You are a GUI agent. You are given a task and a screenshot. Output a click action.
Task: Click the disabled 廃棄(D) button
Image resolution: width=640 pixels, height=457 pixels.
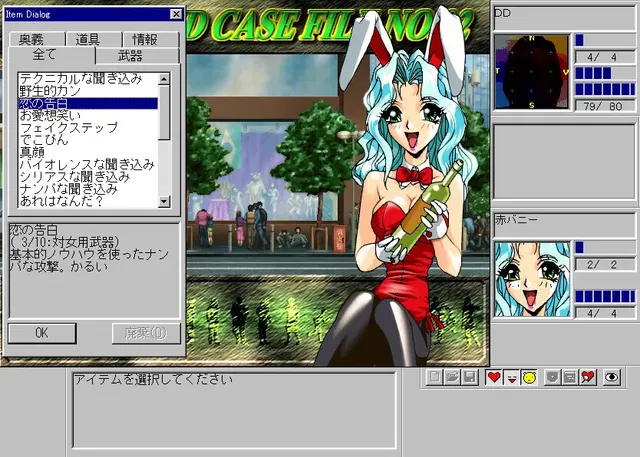[x=146, y=333]
